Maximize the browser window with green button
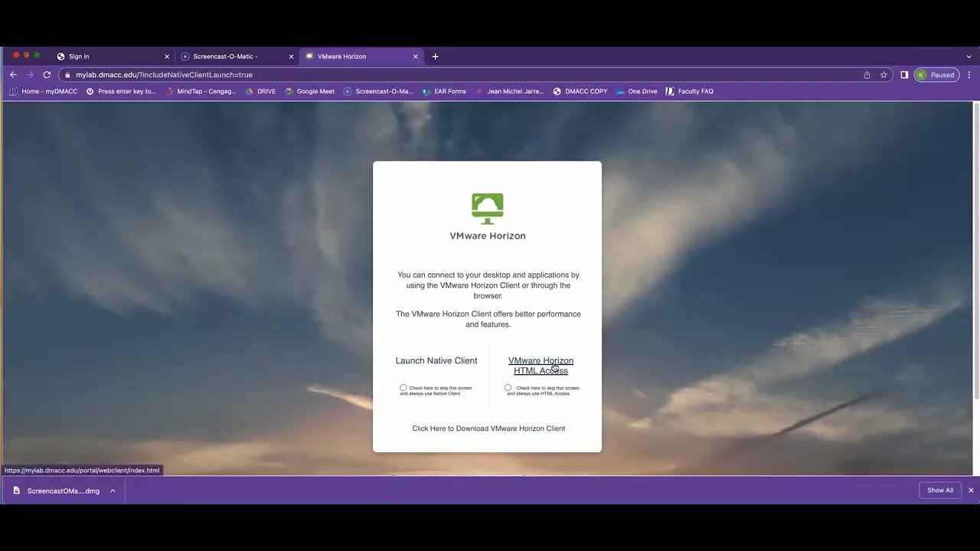The width and height of the screenshot is (980, 551). point(37,55)
